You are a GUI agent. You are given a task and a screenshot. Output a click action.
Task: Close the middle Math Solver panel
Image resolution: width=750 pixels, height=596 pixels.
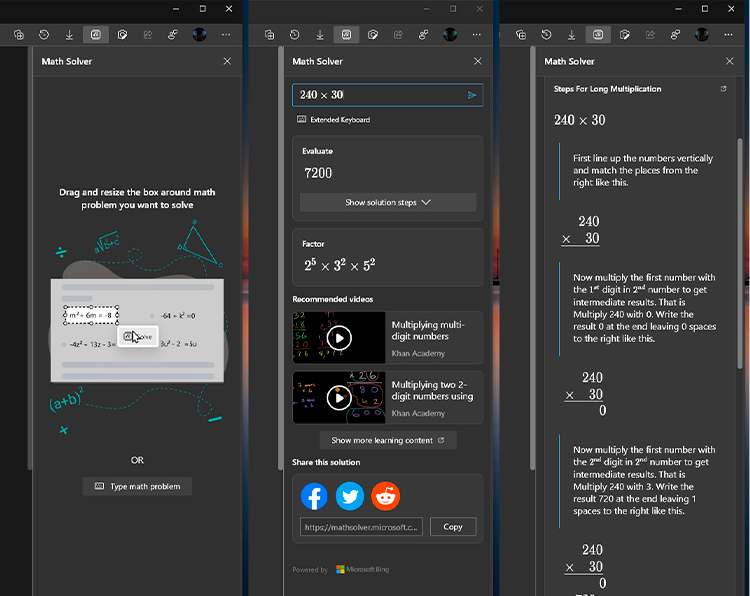(x=477, y=61)
